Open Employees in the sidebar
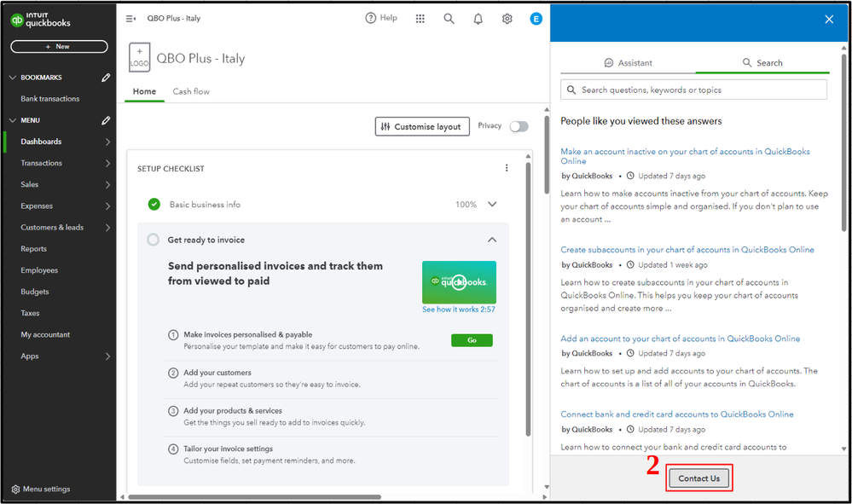This screenshot has height=504, width=852. point(39,270)
